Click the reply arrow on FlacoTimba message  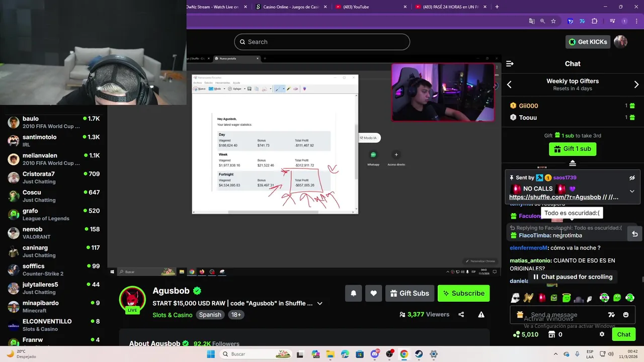pos(635,234)
